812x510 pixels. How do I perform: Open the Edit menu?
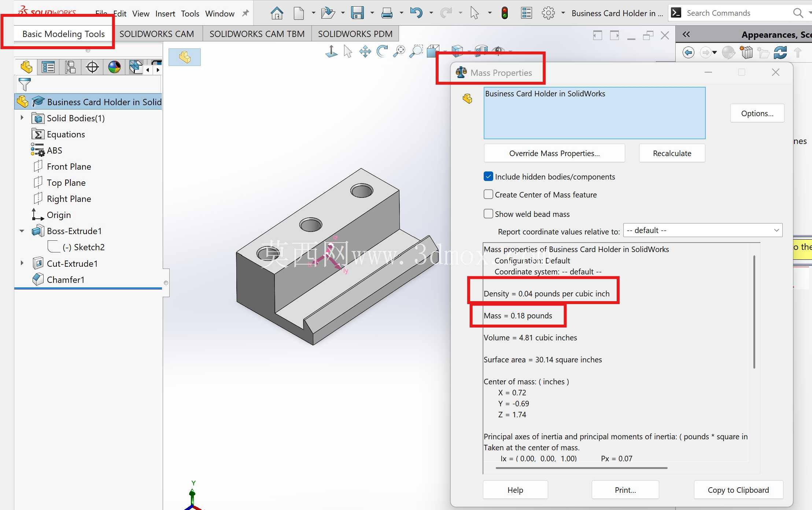(x=120, y=14)
